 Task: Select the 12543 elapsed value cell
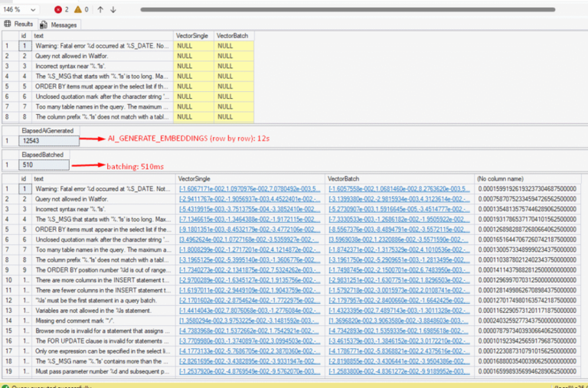click(49, 141)
